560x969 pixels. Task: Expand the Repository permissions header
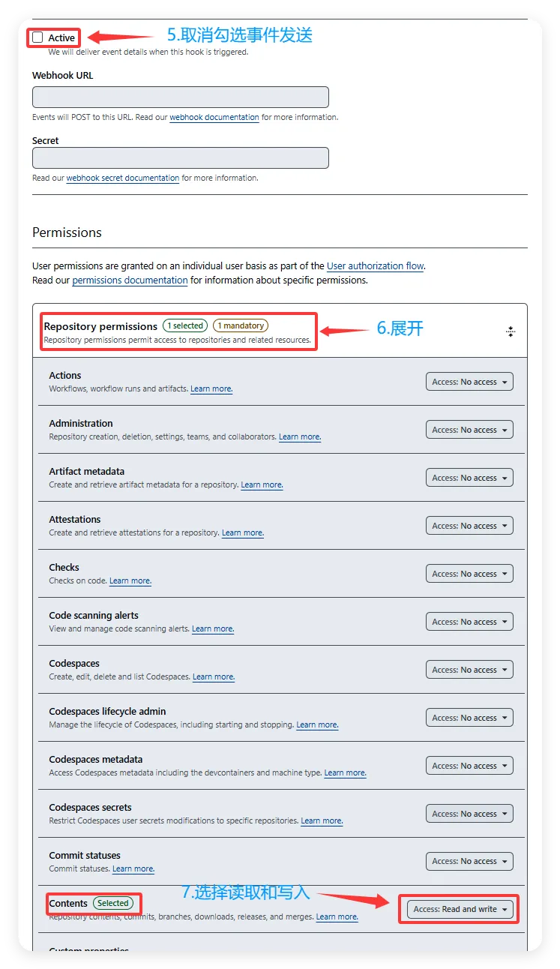coord(178,331)
